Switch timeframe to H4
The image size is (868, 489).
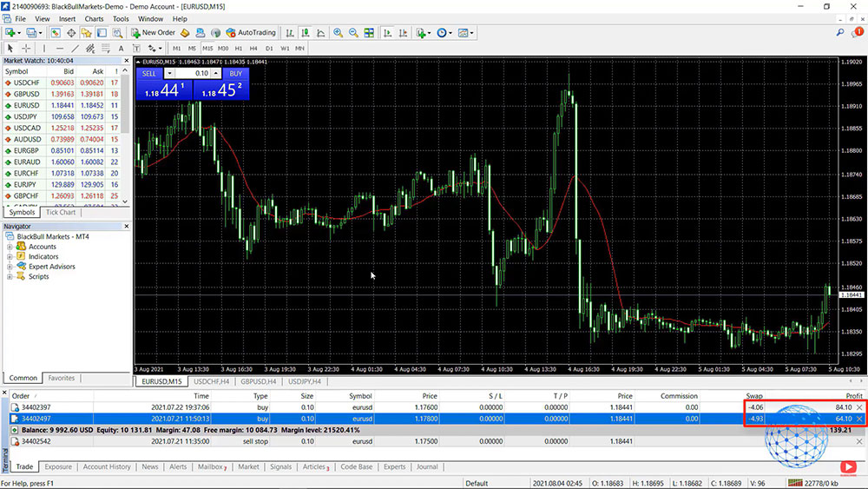pos(253,48)
